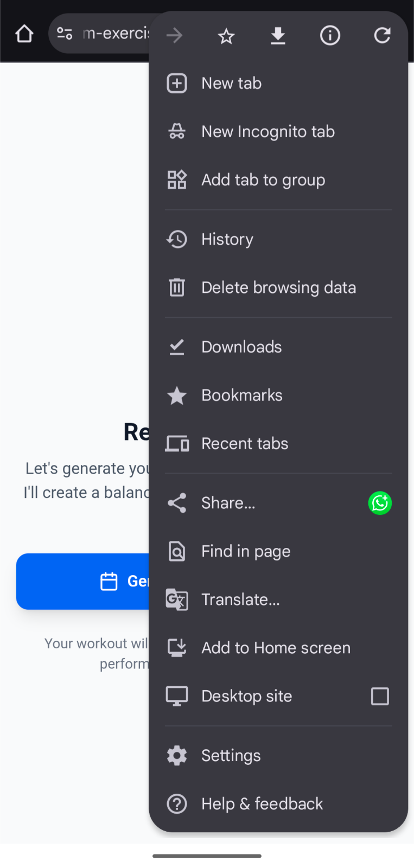Open the History menu entry

click(227, 239)
